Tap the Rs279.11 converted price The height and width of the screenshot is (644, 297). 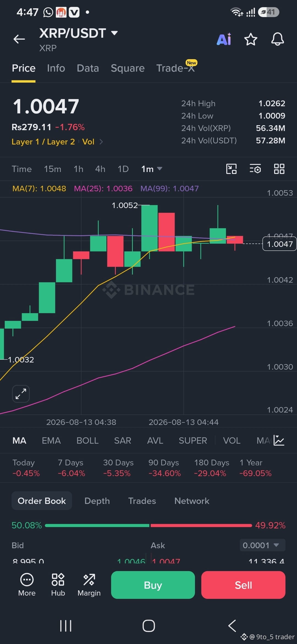(31, 127)
